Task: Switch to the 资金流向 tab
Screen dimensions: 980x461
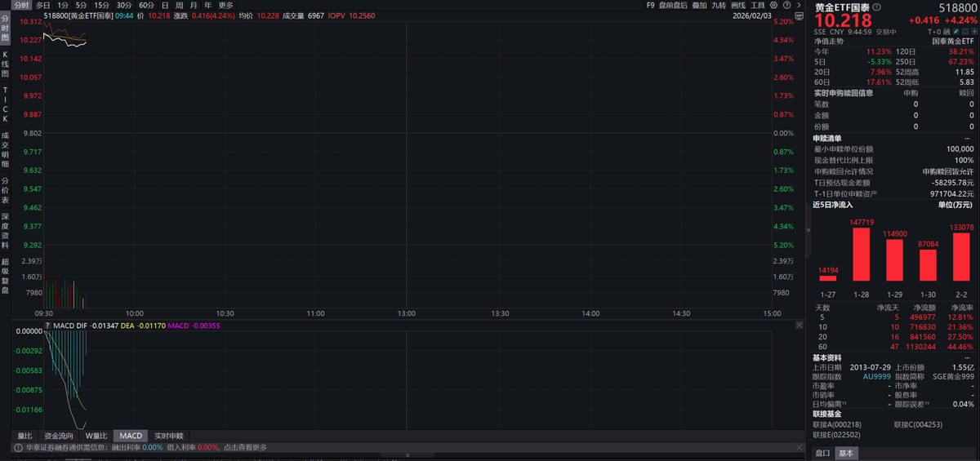Action: [x=59, y=436]
